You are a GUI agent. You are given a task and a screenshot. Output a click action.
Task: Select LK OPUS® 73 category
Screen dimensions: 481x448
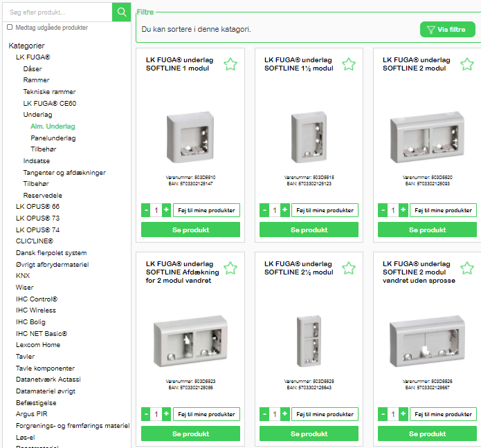pos(38,218)
